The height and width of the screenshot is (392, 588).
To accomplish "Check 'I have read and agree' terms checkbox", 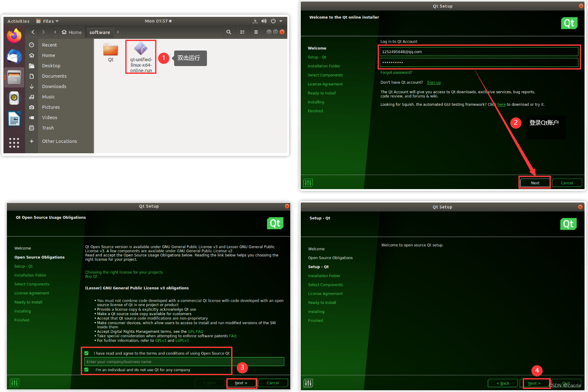I will tap(86, 353).
